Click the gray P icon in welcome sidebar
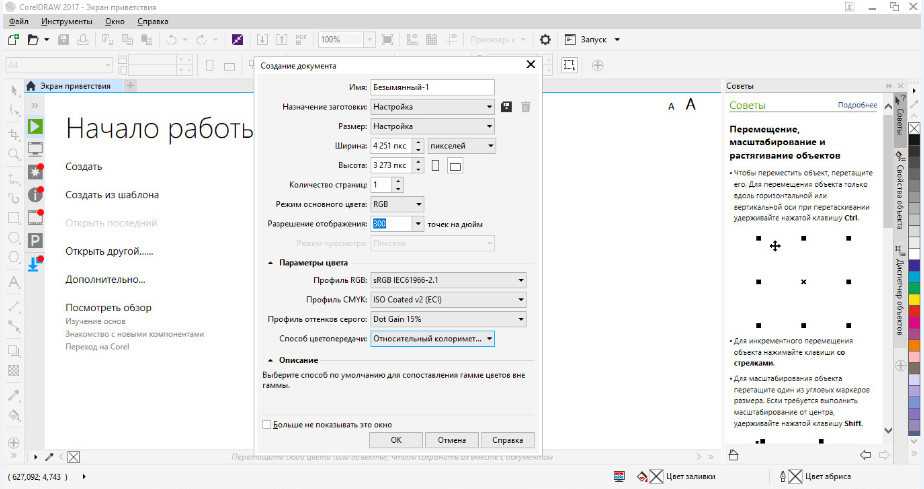 tap(35, 240)
